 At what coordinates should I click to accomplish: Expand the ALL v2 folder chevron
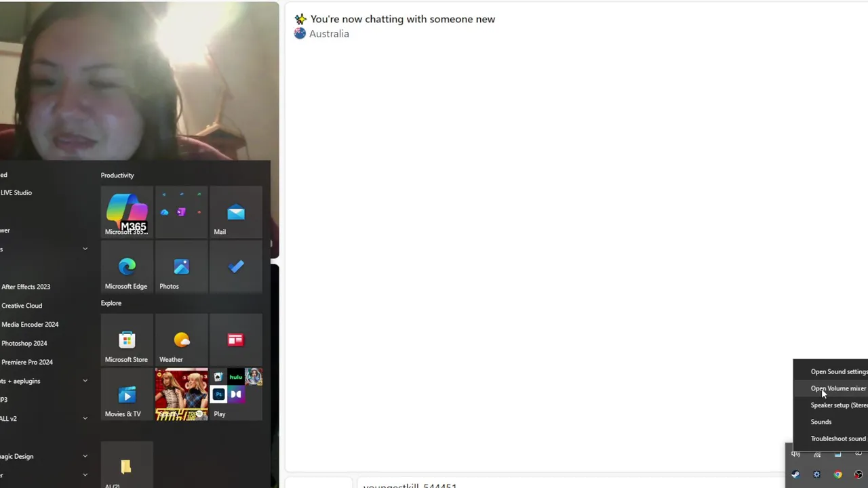tap(85, 419)
